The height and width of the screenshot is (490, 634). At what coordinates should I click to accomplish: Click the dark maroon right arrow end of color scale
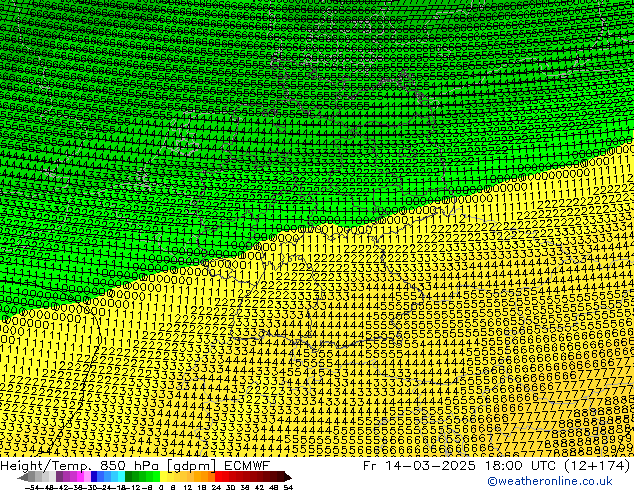(x=288, y=477)
